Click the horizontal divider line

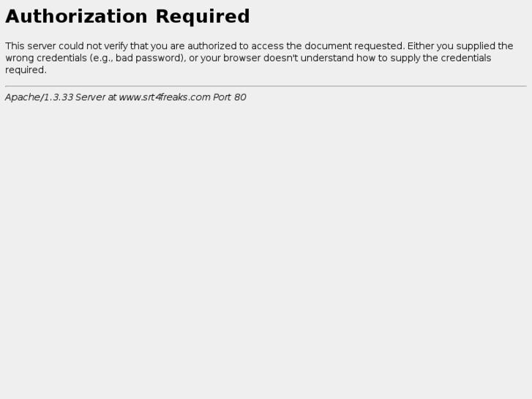click(266, 86)
